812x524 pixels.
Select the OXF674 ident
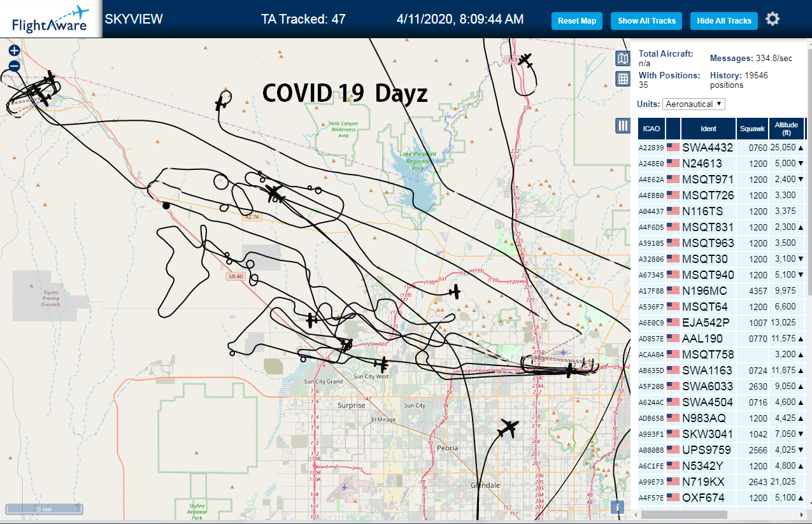pos(703,498)
